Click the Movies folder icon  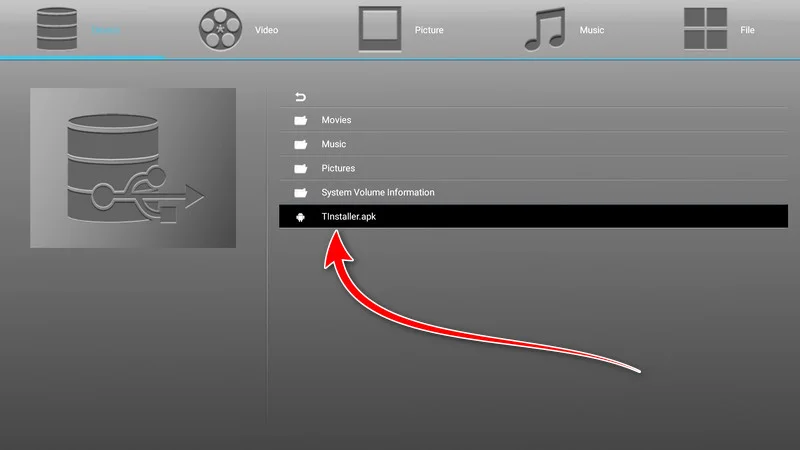(x=301, y=120)
